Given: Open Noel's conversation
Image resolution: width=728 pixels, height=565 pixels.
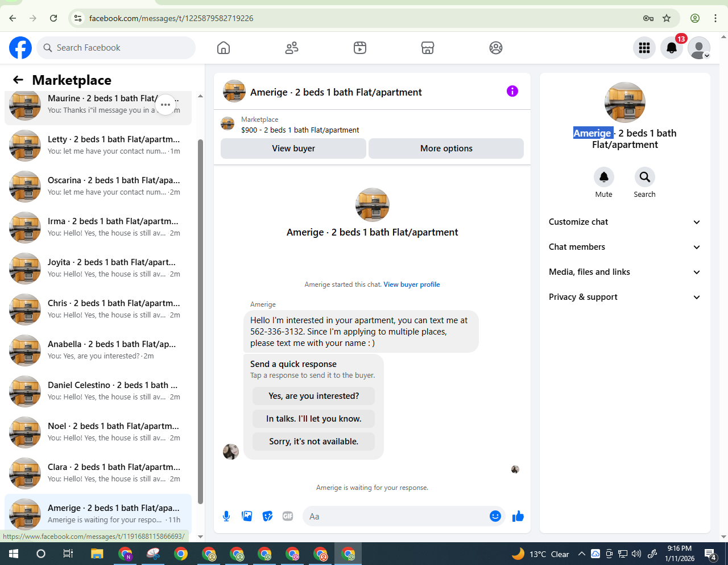Looking at the screenshot, I should [98, 432].
